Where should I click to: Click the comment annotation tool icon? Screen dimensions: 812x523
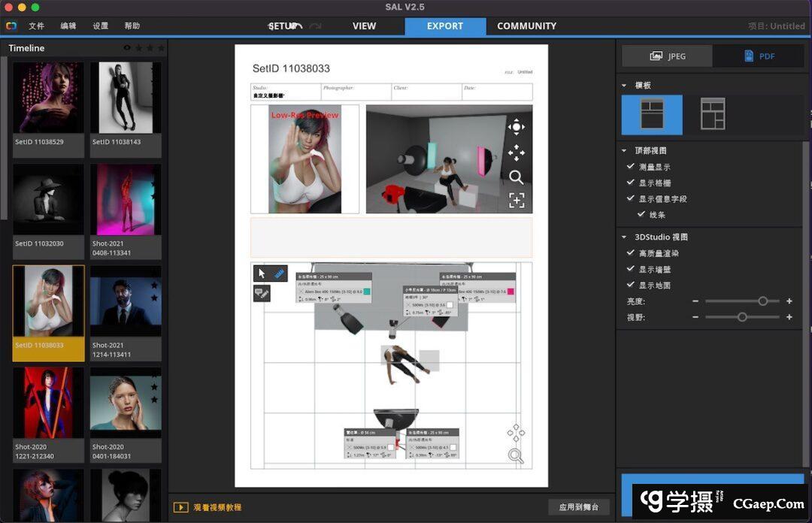coord(262,293)
